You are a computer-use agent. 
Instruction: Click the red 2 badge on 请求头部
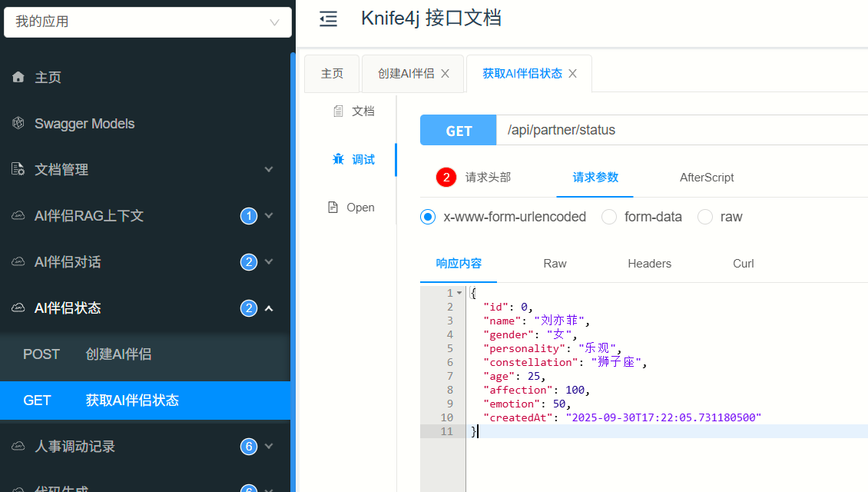tap(446, 178)
